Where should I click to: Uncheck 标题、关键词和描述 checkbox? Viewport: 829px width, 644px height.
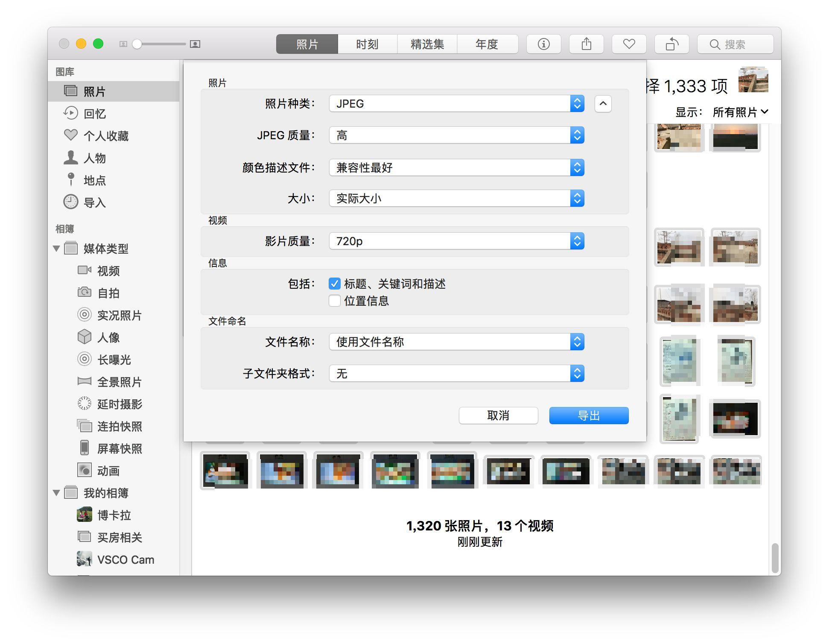tap(334, 284)
